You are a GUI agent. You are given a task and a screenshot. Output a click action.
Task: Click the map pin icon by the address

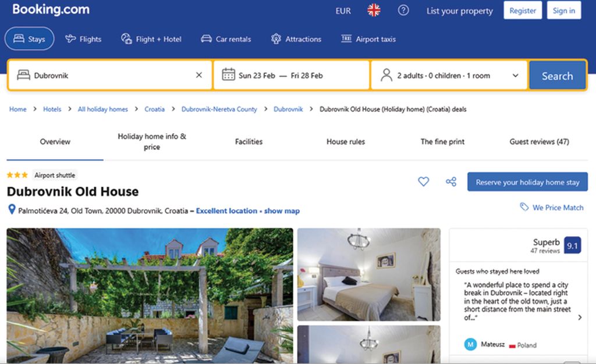(x=12, y=209)
